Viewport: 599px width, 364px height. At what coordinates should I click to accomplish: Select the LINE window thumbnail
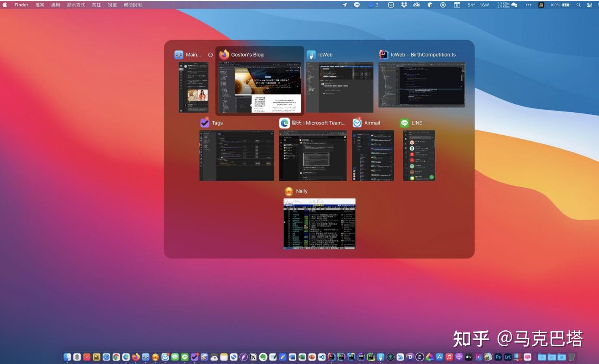click(419, 155)
